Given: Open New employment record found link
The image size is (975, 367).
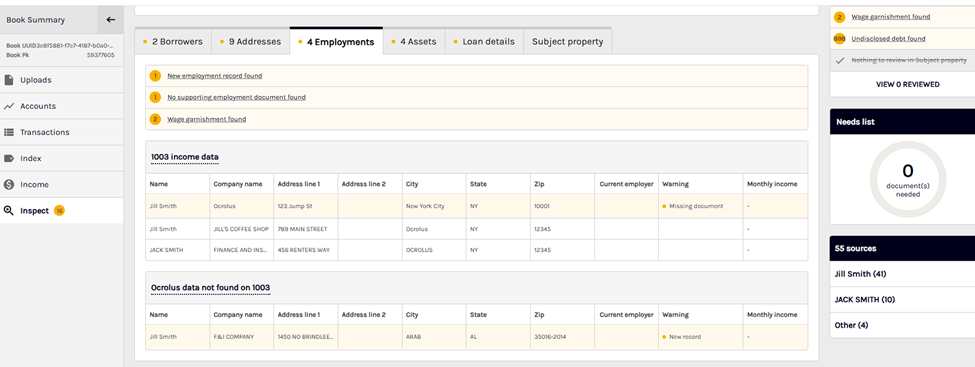Looking at the screenshot, I should click(215, 76).
